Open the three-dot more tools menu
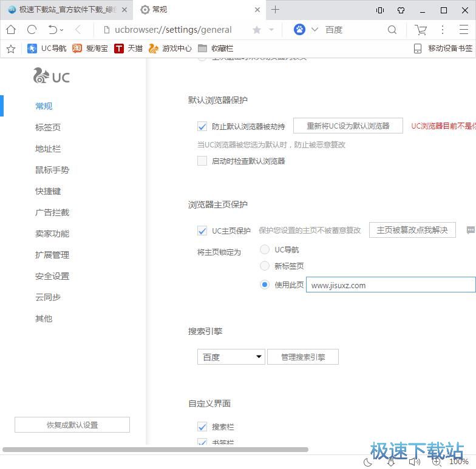476x469 pixels. (442, 30)
